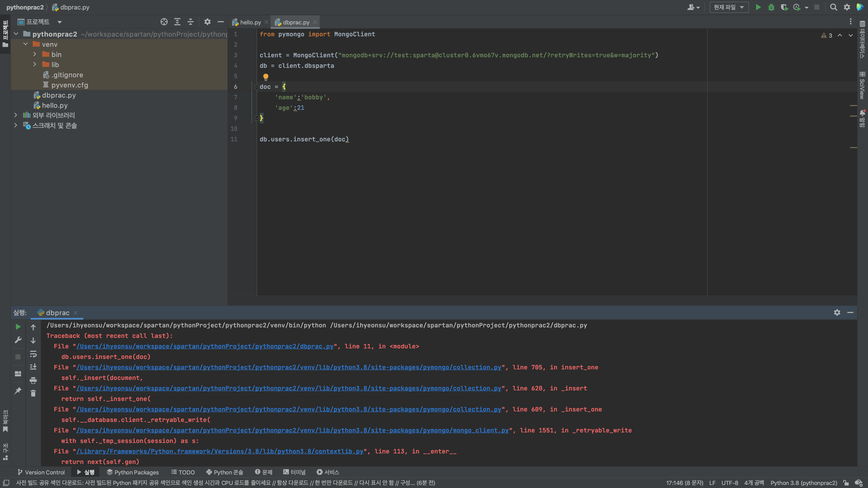Toggle the structure tool window stripe button
The height and width of the screenshot is (488, 868).
5,452
